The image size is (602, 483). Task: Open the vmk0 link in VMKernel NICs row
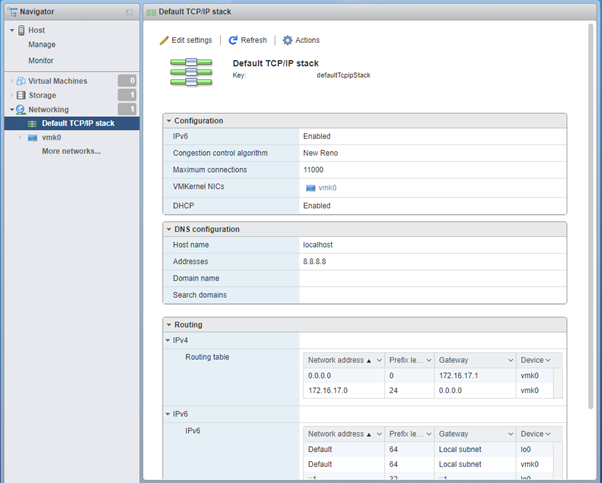327,188
